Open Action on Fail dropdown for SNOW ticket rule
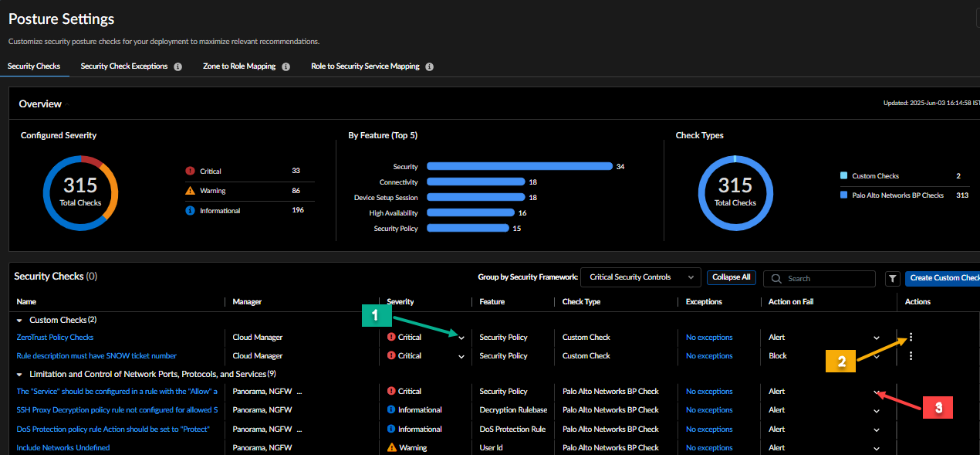 click(876, 357)
